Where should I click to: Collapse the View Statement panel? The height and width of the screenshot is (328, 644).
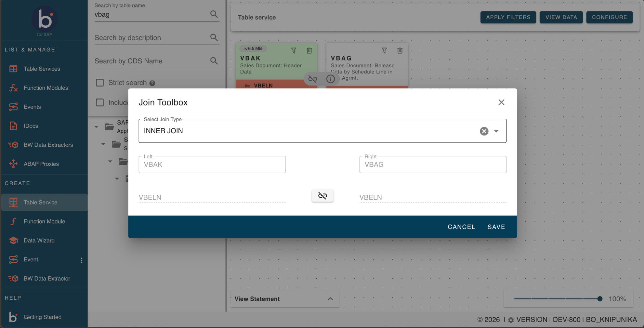[x=330, y=299]
